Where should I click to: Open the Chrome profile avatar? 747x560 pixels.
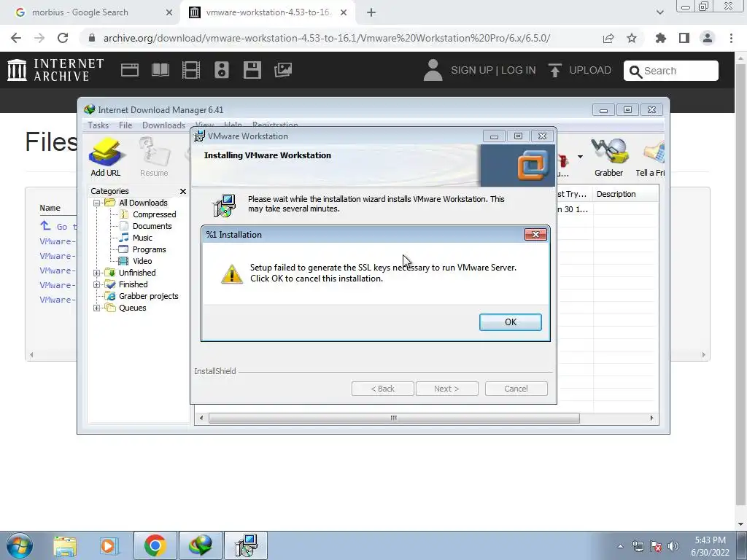click(x=708, y=38)
